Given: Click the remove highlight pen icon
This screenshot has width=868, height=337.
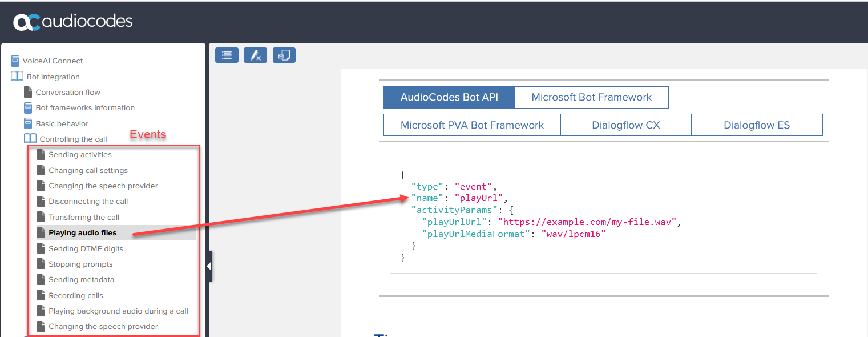Looking at the screenshot, I should [255, 55].
